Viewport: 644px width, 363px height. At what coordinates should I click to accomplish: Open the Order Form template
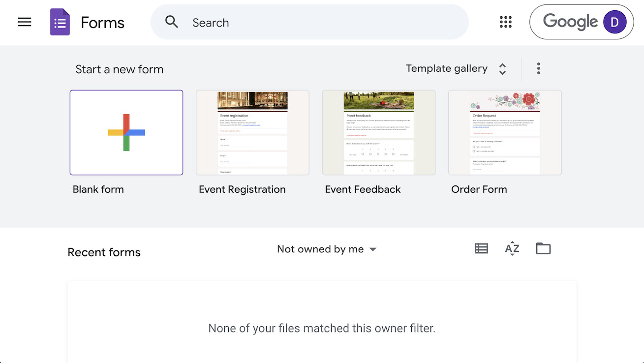[x=505, y=132]
